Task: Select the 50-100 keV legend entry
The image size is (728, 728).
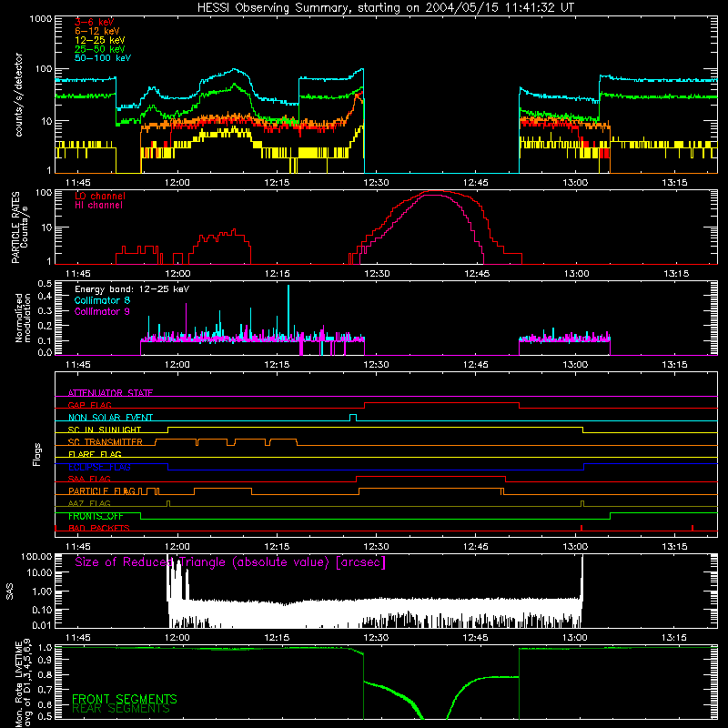Action: [103, 58]
